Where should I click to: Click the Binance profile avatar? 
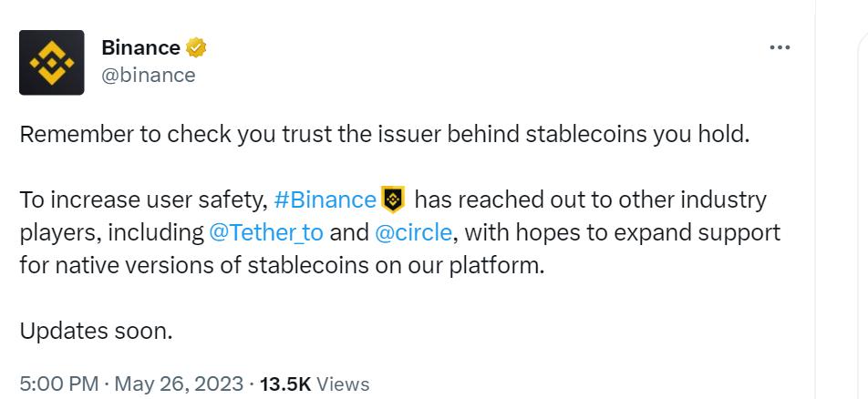coord(52,63)
